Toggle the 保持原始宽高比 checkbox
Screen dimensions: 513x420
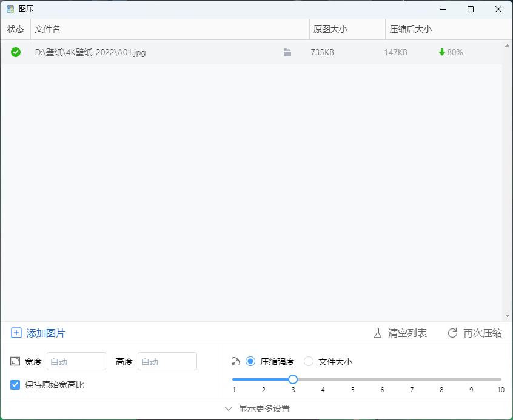pyautogui.click(x=16, y=385)
